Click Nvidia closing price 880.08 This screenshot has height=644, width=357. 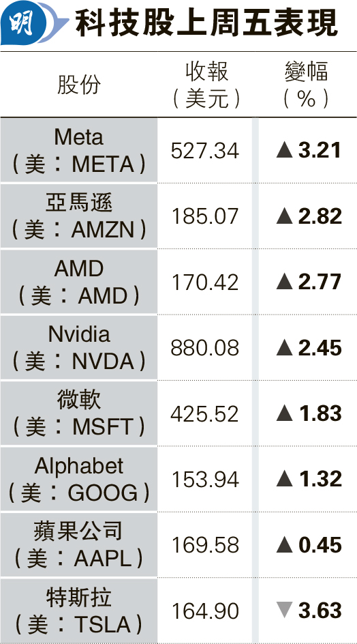[205, 349]
